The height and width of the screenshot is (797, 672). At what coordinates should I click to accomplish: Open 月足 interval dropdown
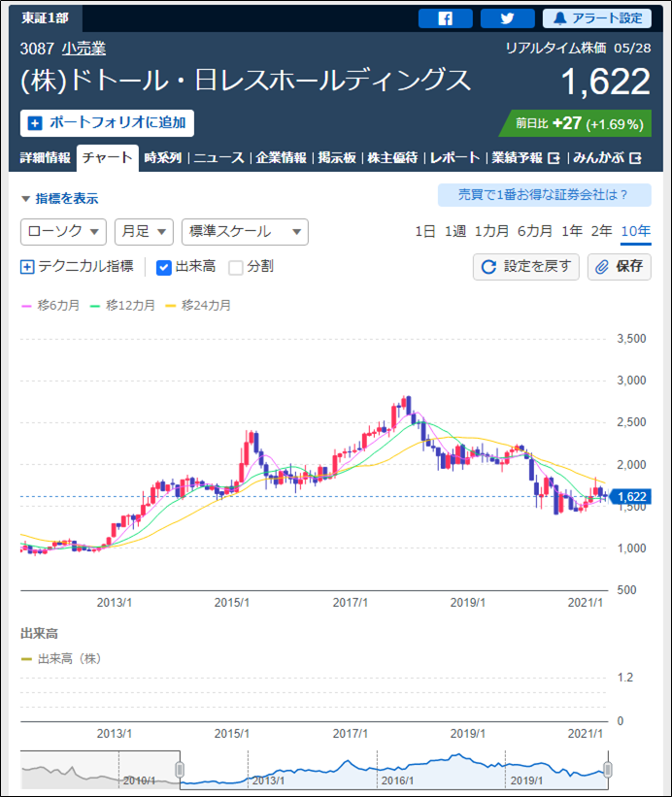point(145,232)
